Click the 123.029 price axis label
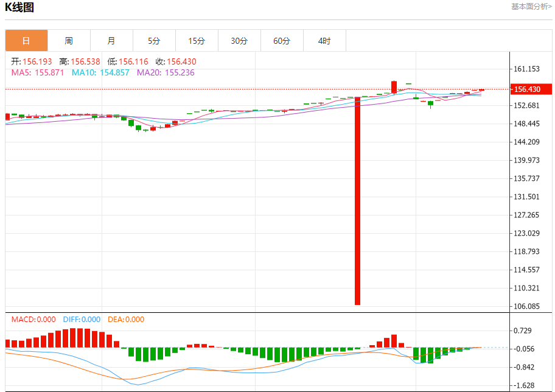 pyautogui.click(x=526, y=233)
